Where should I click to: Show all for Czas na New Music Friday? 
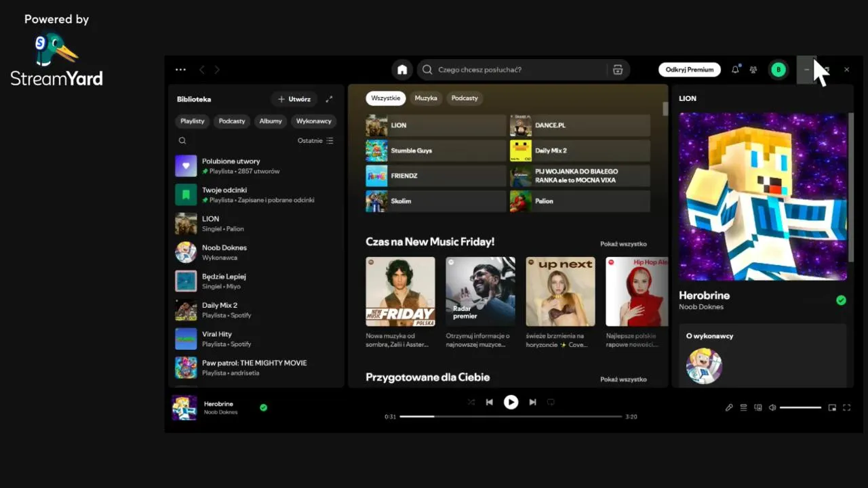(x=623, y=244)
